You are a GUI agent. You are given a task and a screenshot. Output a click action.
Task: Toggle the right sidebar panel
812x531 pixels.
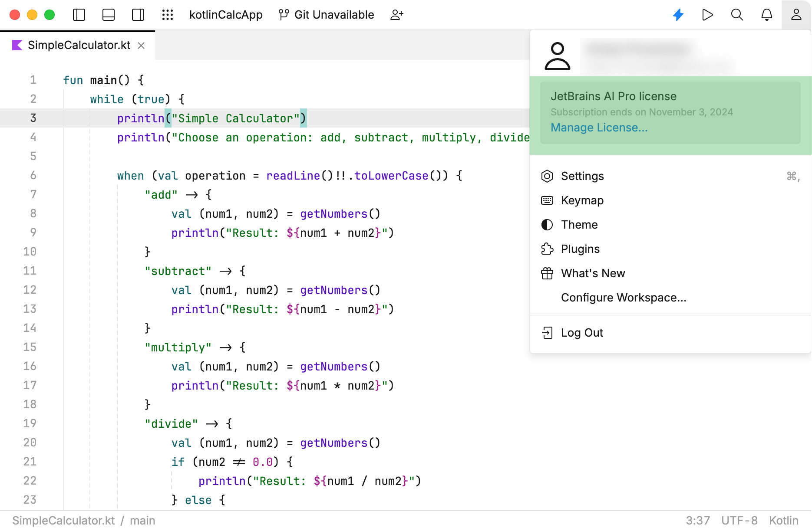[138, 15]
